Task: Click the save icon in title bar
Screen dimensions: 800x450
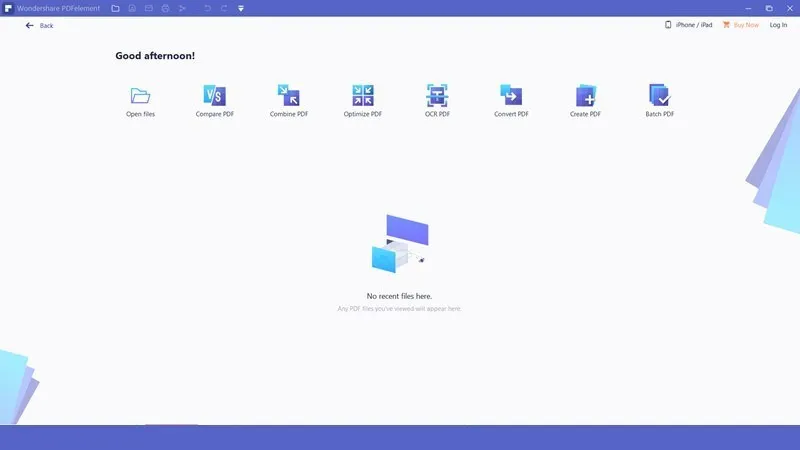Action: pyautogui.click(x=132, y=8)
